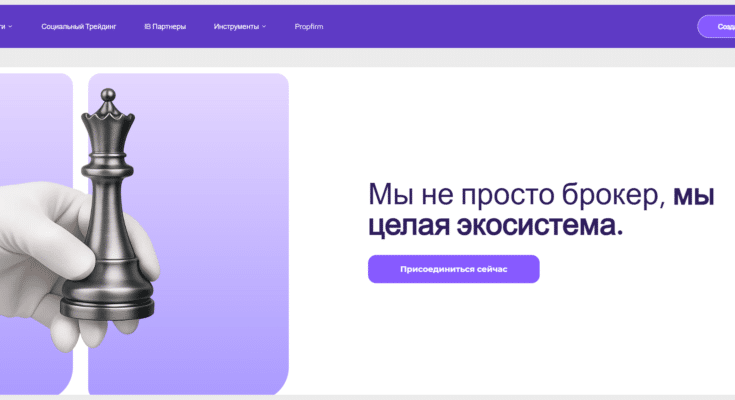The height and width of the screenshot is (400, 735).
Task: Open the Инструменты navigation menu
Action: click(x=236, y=26)
